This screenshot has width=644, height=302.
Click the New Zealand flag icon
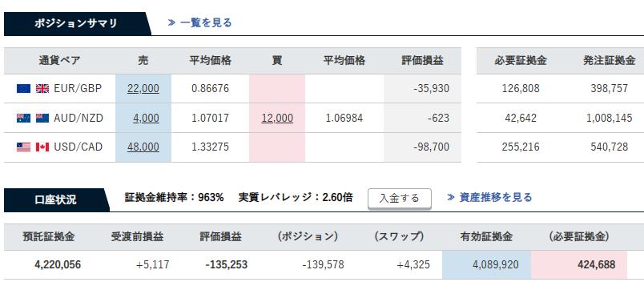[x=42, y=119]
